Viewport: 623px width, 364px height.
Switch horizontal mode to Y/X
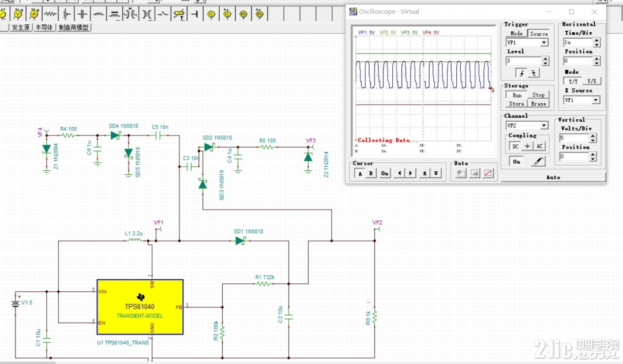(x=592, y=81)
